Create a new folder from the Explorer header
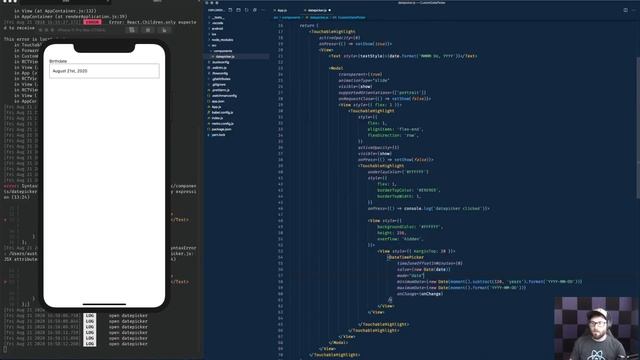Screen dimensions: 640x360 pos(238,10)
